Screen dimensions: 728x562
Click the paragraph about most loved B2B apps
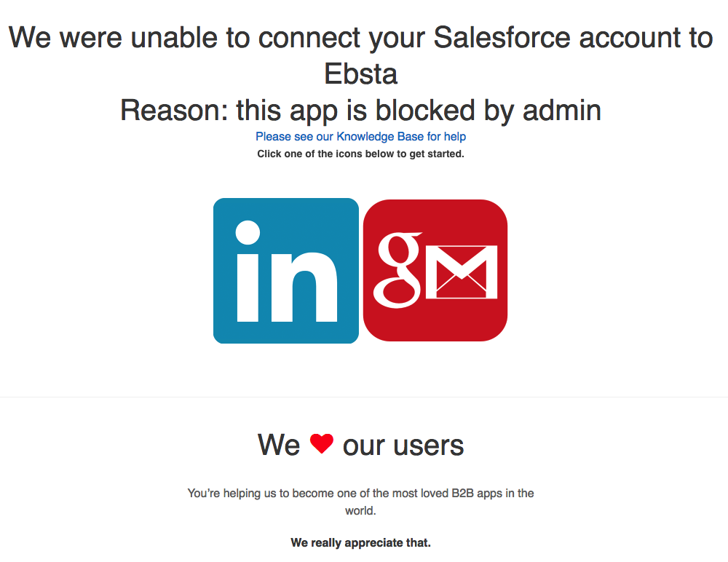point(360,494)
